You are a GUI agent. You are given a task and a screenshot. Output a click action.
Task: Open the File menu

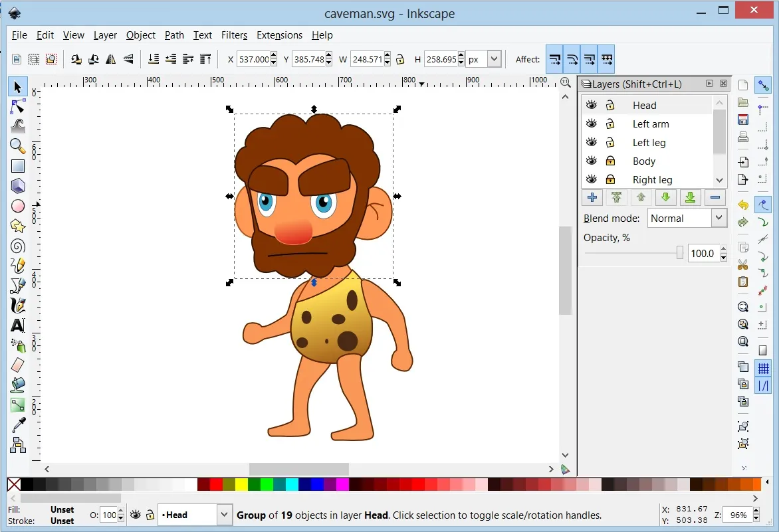point(19,35)
